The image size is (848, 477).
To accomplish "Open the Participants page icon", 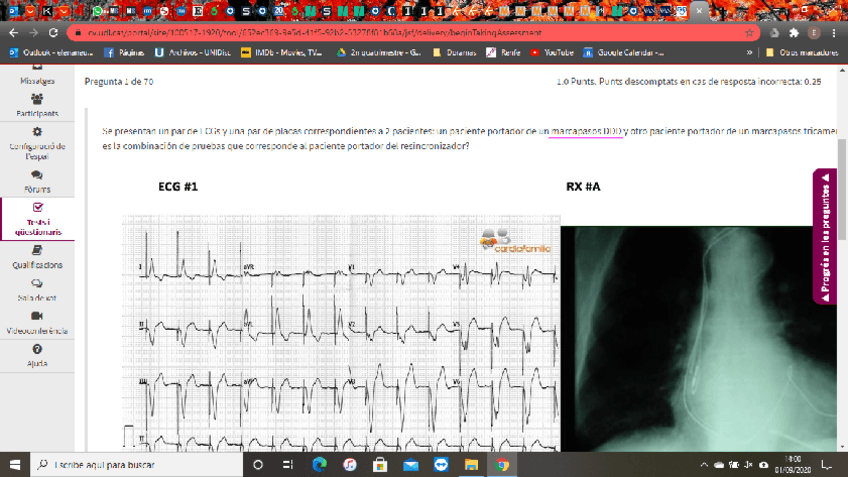I will tap(36, 100).
